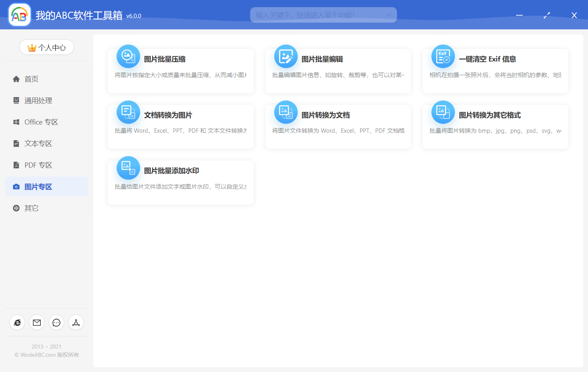The width and height of the screenshot is (588, 372).
Task: Open the browser website icon button
Action: pos(17,323)
